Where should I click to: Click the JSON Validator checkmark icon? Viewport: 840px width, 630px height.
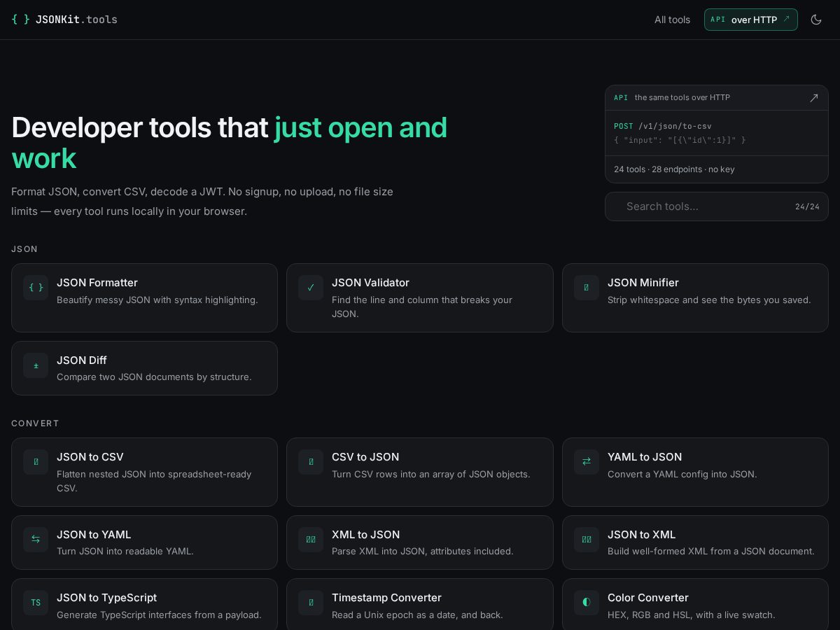311,288
